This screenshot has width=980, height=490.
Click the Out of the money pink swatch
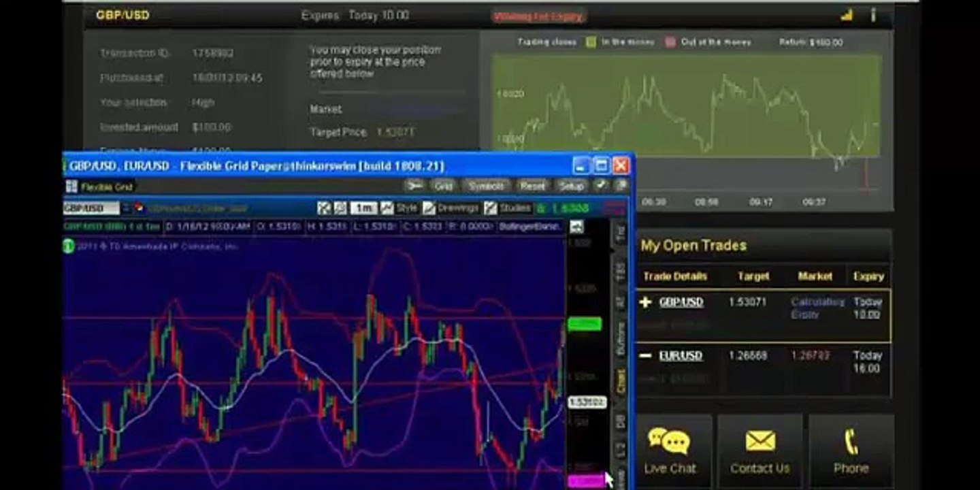(x=670, y=42)
